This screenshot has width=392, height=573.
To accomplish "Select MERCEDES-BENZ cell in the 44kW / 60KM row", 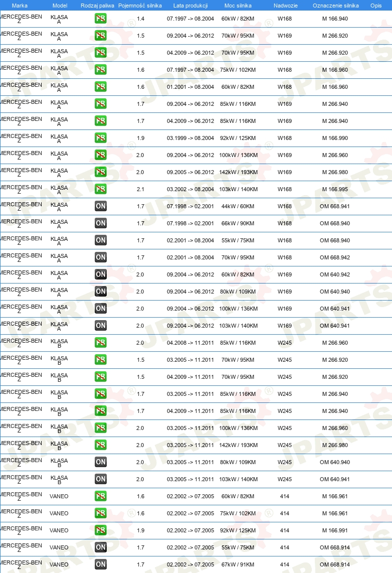I will 21,206.
